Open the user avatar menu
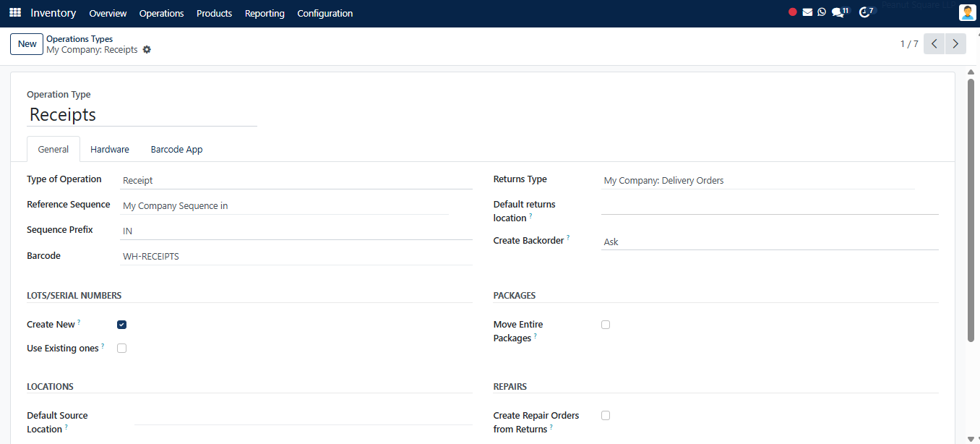Viewport: 980px width, 444px height. (967, 12)
